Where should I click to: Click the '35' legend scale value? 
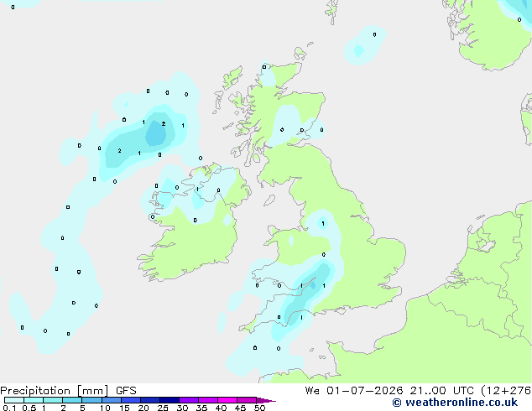point(201,408)
